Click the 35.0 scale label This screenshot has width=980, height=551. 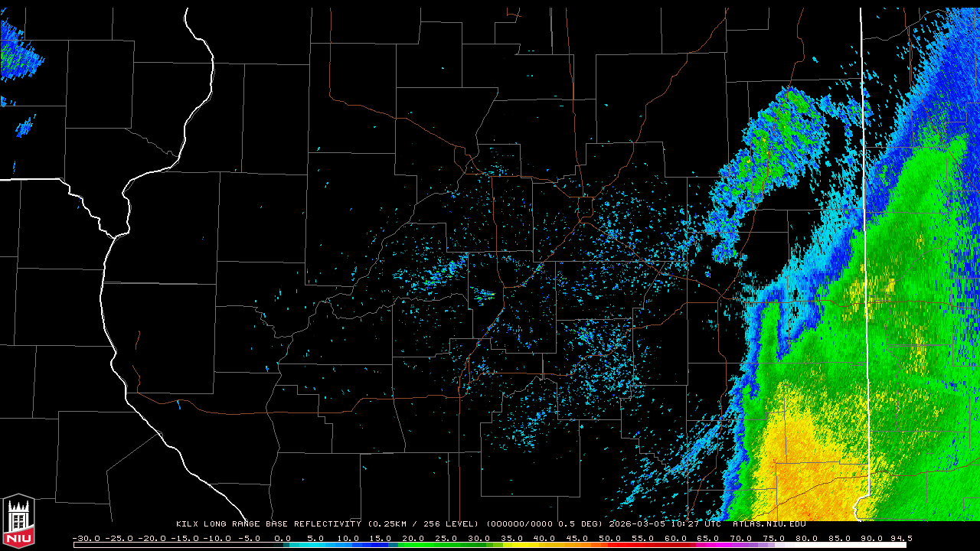point(511,539)
